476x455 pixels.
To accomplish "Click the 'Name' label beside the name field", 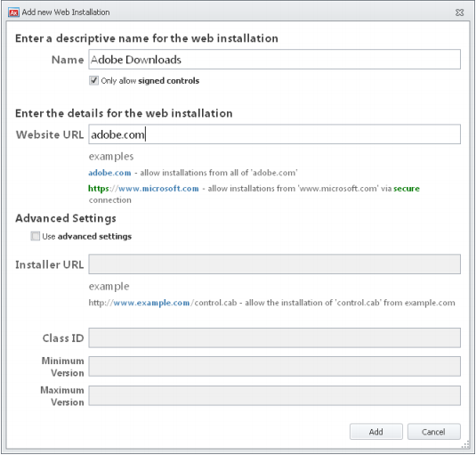I will [68, 60].
